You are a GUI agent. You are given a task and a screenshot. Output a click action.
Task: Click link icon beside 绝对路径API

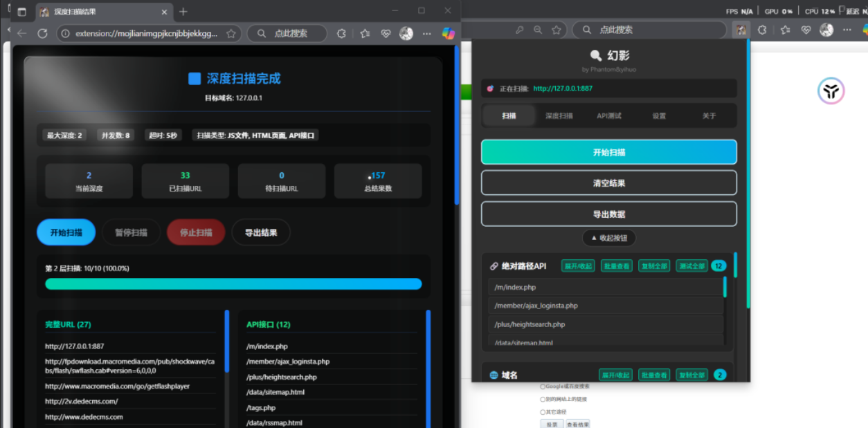tap(494, 266)
